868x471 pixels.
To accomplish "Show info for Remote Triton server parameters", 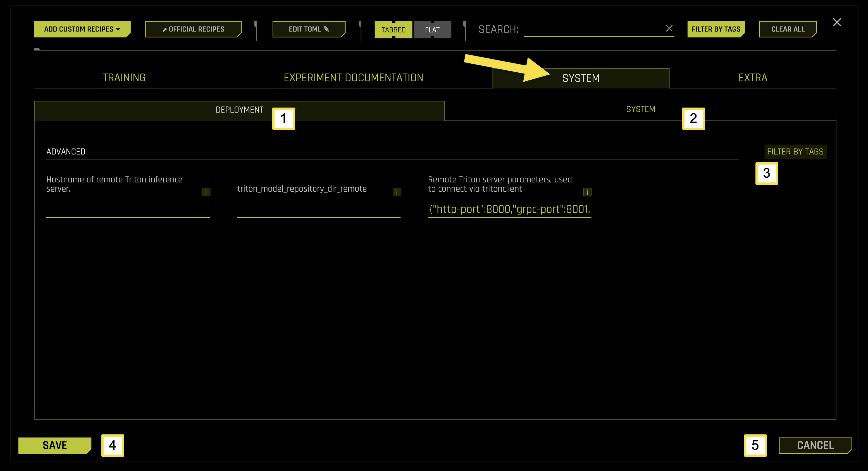I will coord(588,192).
